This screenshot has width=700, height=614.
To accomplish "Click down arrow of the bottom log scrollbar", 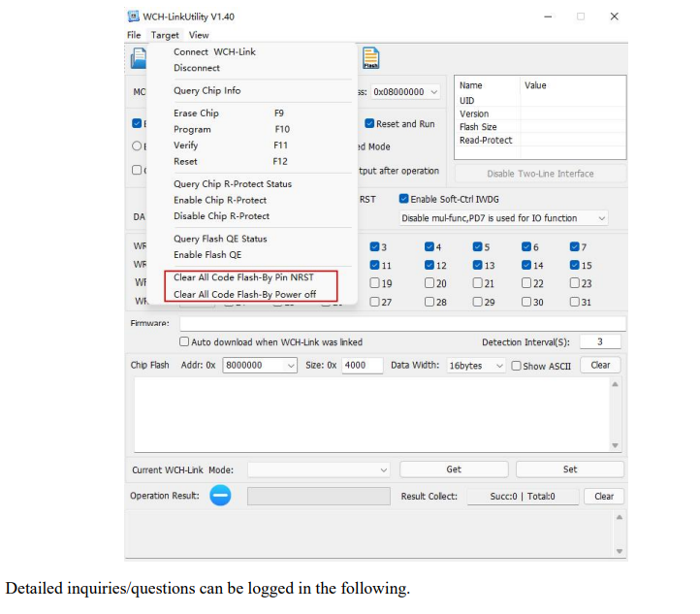I will (620, 551).
